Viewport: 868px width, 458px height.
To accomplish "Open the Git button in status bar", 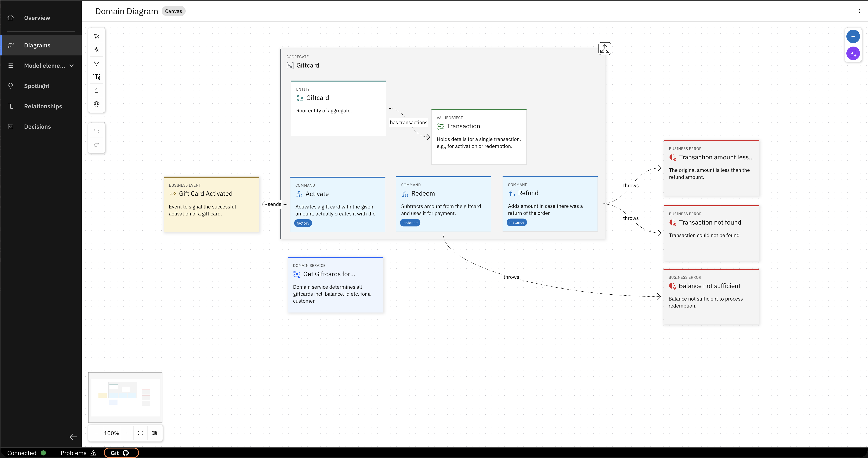I will tap(121, 453).
